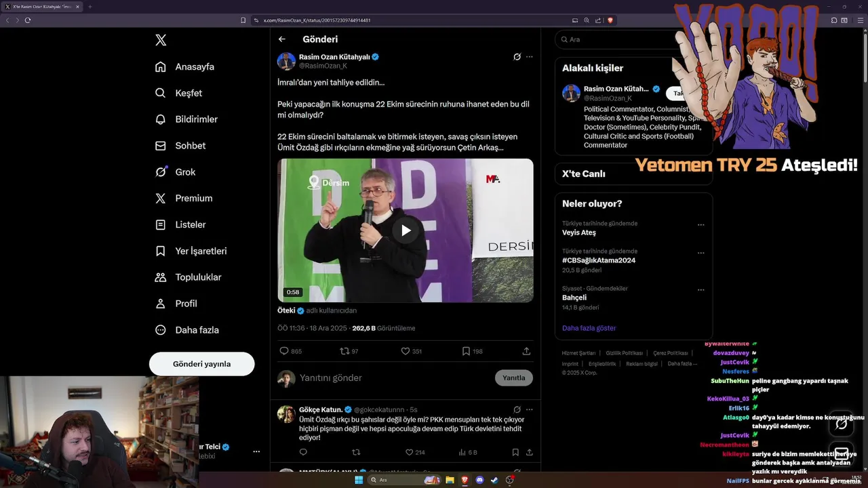Repost icon showing 97 reposts
The height and width of the screenshot is (488, 868).
tap(349, 351)
